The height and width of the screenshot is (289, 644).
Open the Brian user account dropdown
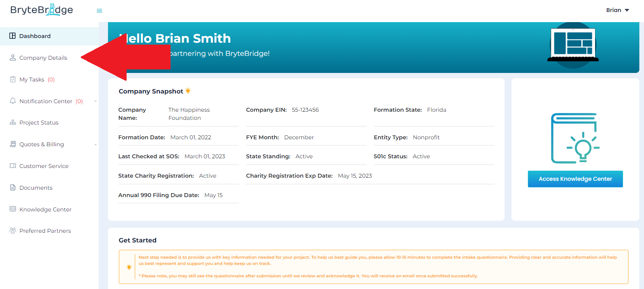pos(618,10)
